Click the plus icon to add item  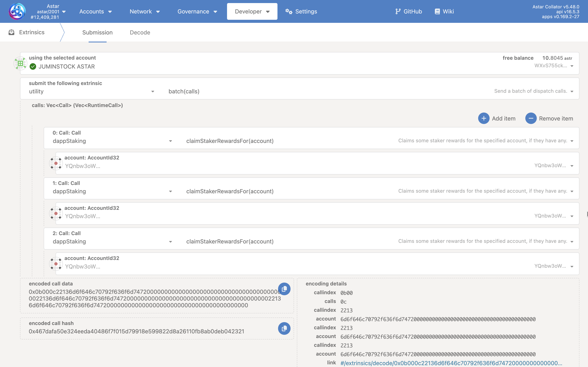[x=483, y=118]
